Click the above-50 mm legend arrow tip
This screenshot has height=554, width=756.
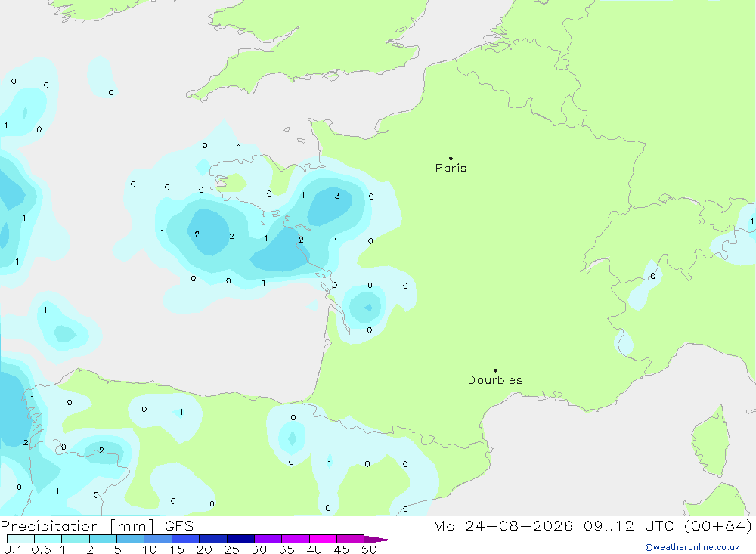tap(379, 539)
